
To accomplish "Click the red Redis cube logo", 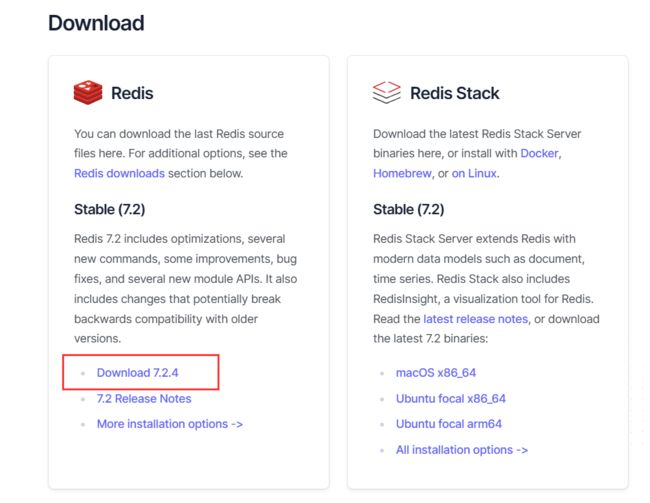I will tap(88, 92).
